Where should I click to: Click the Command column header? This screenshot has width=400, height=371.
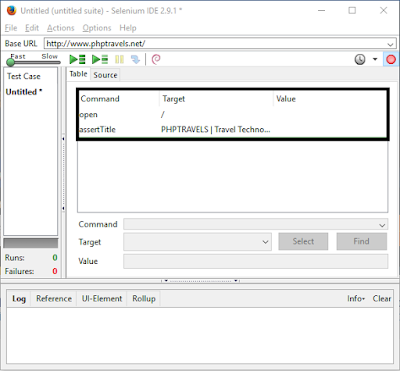(119, 99)
